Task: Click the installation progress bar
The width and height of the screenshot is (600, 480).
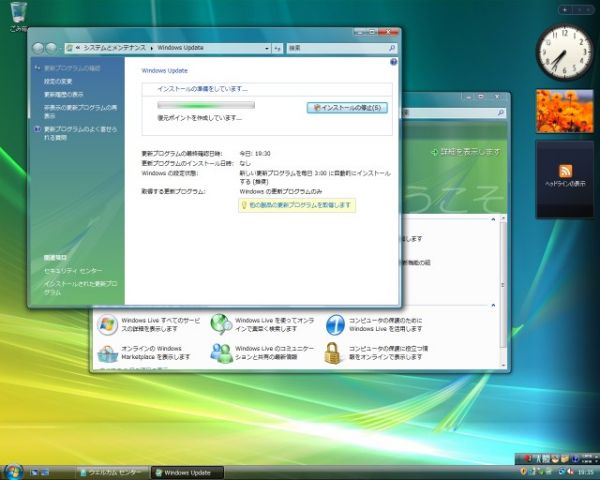Action: 206,105
